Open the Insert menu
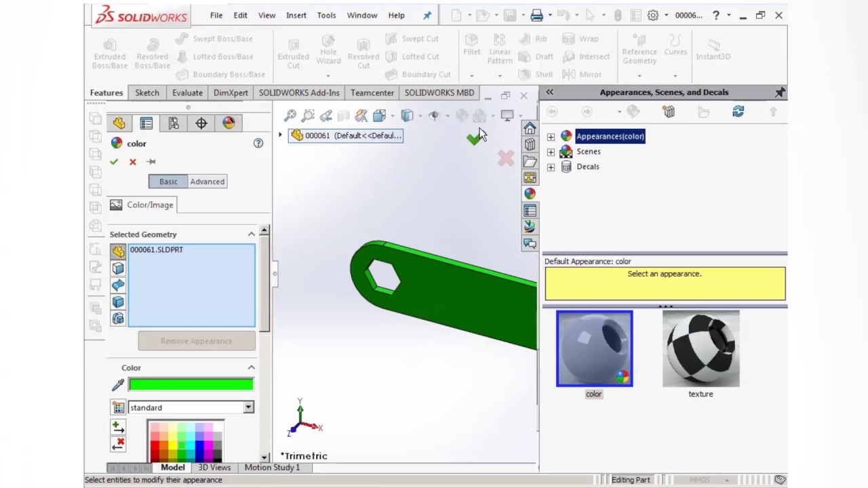 tap(296, 15)
